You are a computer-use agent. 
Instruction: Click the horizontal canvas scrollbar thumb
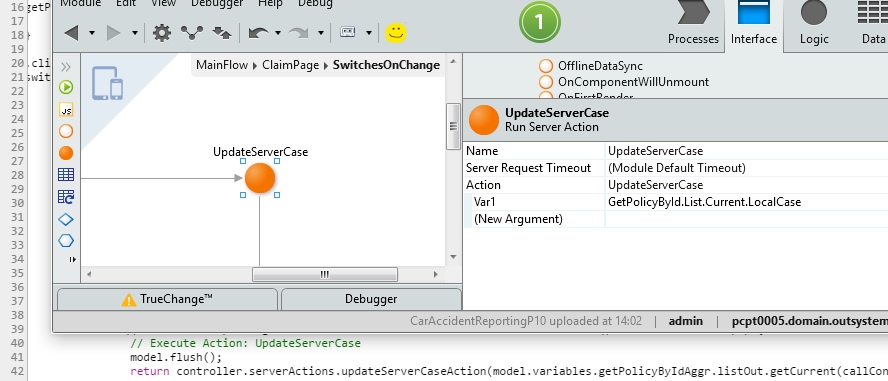[x=325, y=275]
